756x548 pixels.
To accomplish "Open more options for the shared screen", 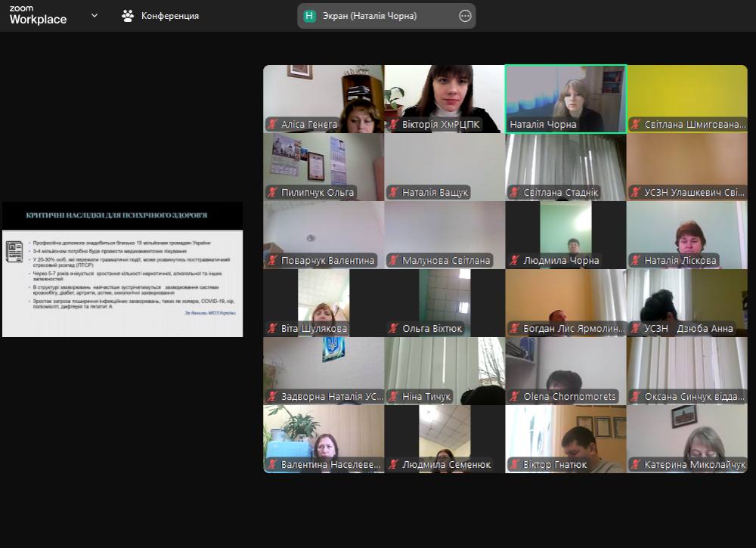I will click(x=465, y=15).
